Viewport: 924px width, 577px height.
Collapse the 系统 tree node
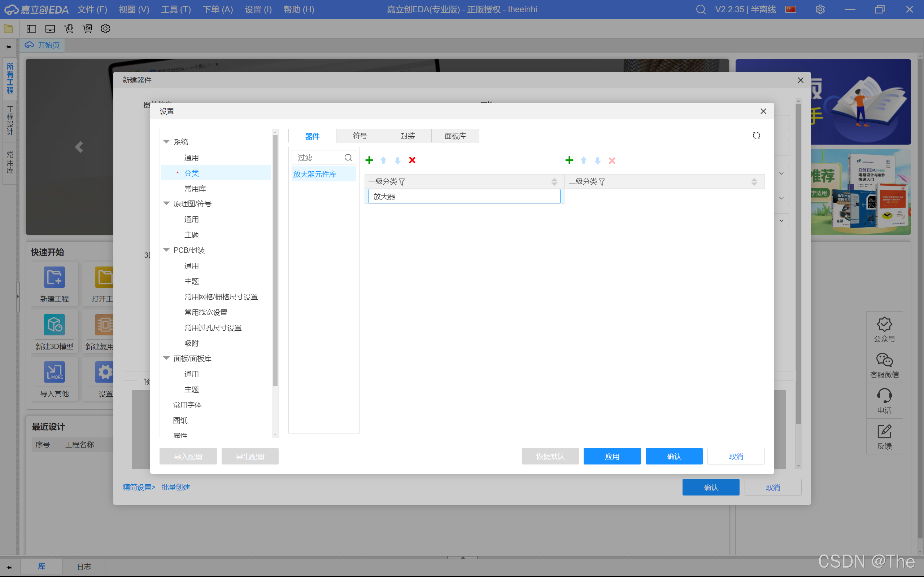166,142
